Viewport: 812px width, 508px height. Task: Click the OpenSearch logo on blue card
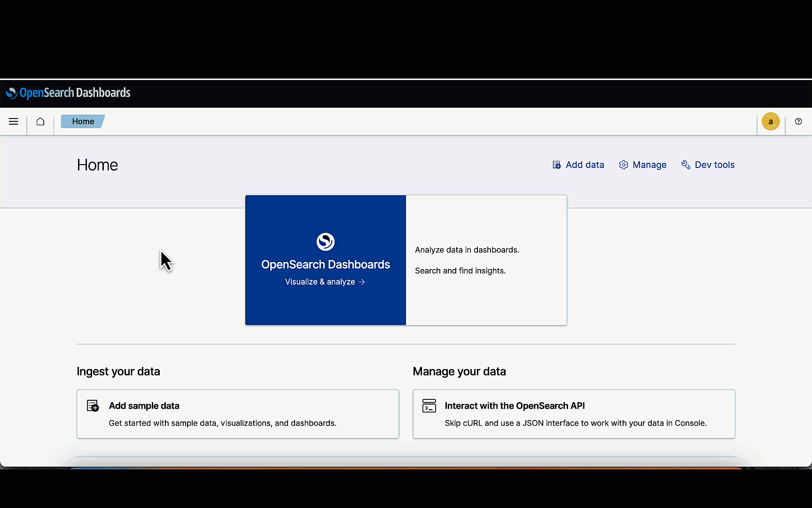pos(326,242)
